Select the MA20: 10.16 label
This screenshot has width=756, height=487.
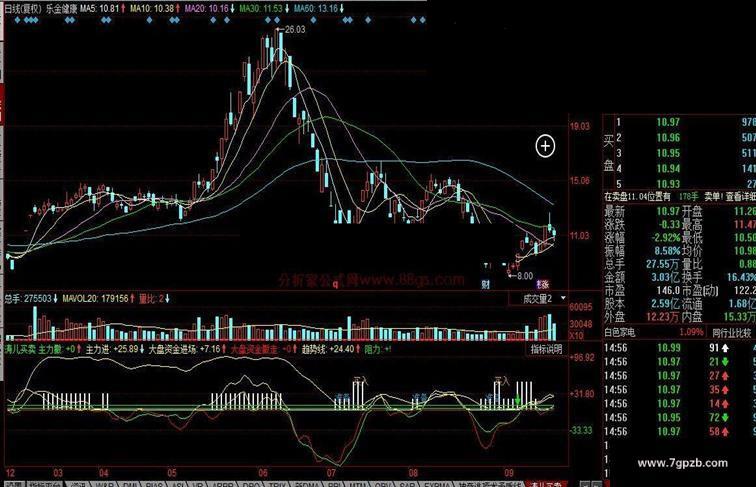pyautogui.click(x=207, y=9)
